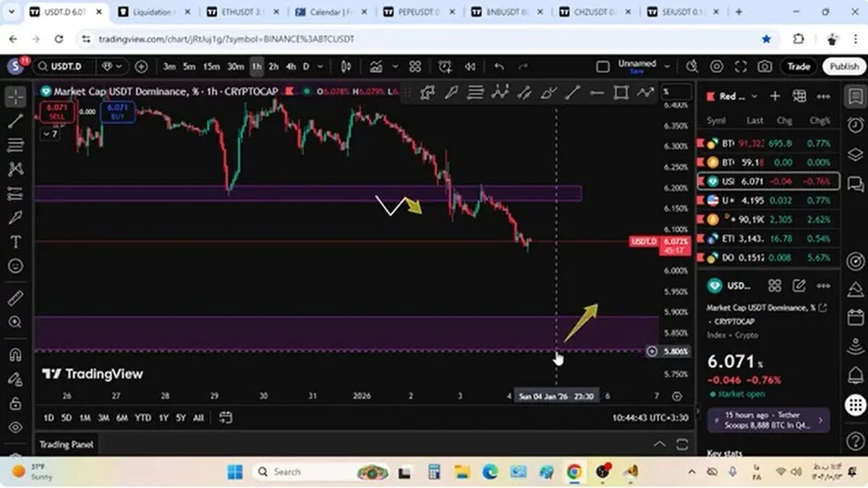Set range to 6M at chart bottom
868x488 pixels.
[122, 417]
